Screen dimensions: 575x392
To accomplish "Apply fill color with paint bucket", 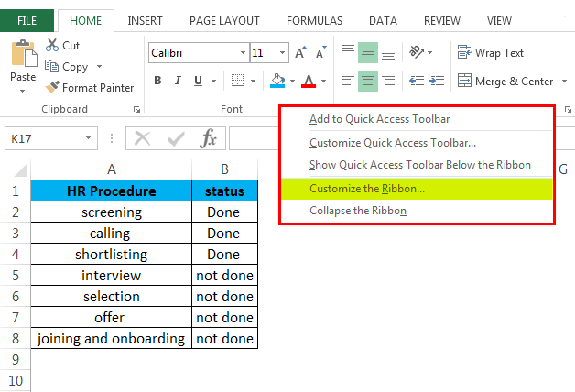I will 277,81.
